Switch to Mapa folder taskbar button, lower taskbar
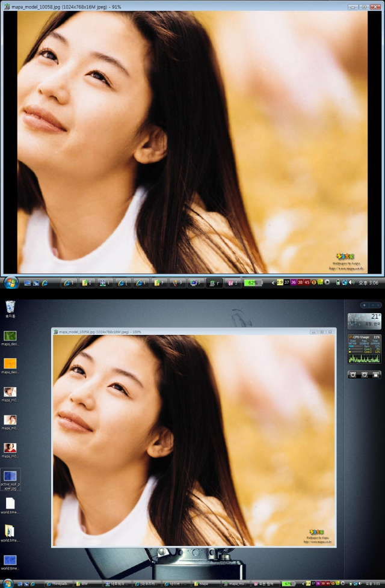The image size is (385, 588). 206,584
